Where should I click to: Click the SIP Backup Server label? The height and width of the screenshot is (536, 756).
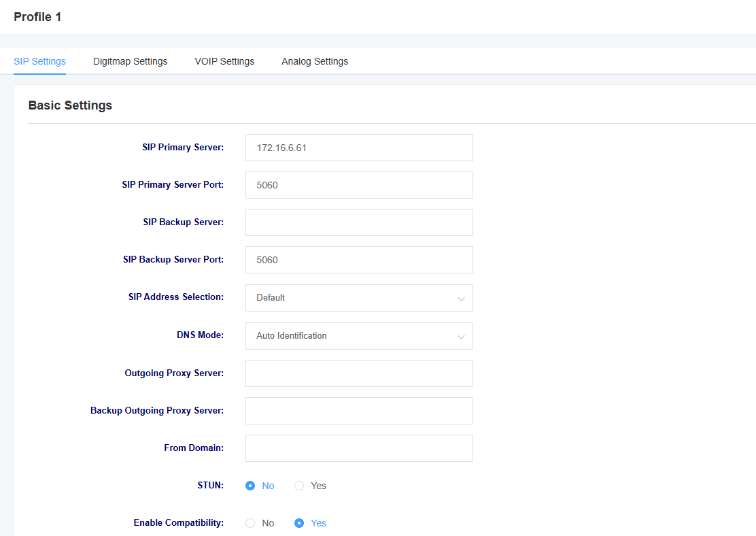183,222
